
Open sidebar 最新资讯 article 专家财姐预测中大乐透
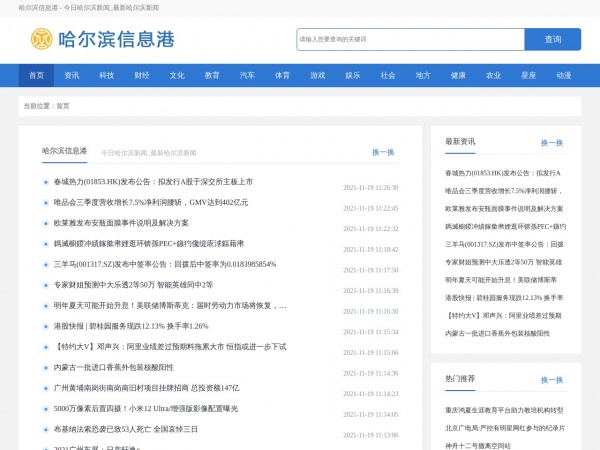pyautogui.click(x=504, y=262)
